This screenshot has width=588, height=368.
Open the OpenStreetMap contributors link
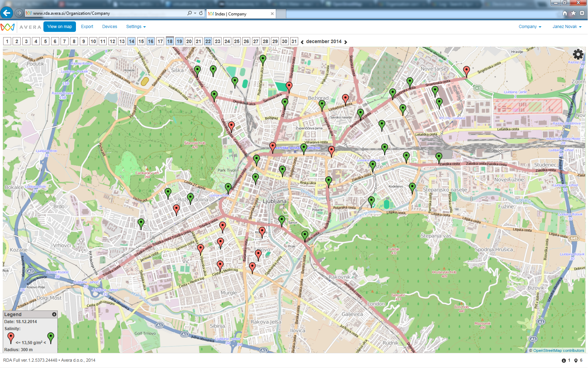(x=558, y=350)
